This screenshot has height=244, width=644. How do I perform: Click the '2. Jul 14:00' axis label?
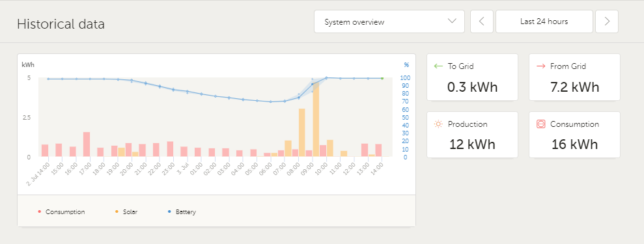pyautogui.click(x=38, y=174)
